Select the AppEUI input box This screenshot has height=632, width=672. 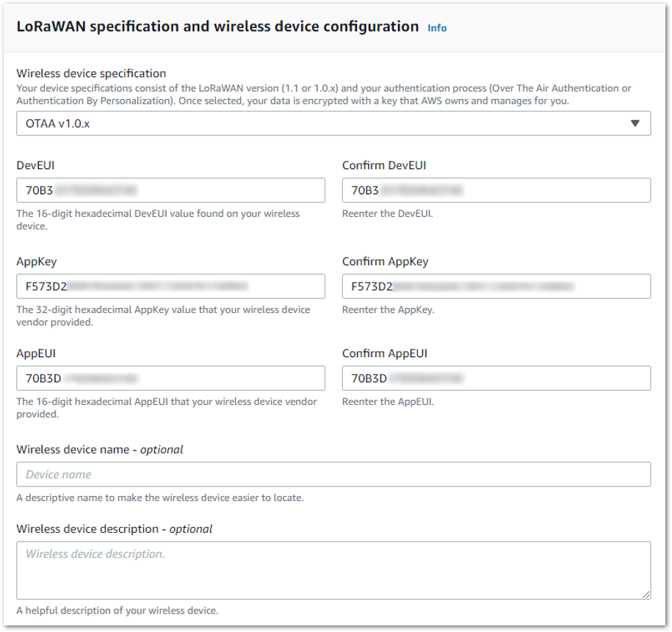pos(170,378)
